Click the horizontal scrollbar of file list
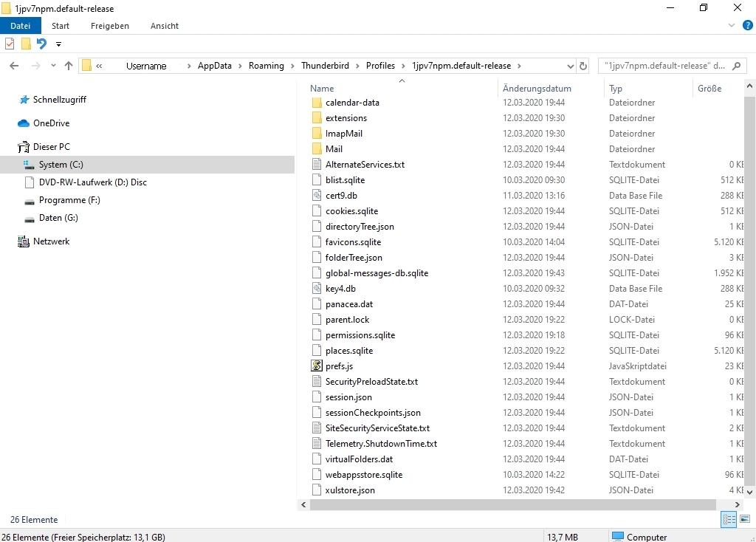Viewport: 756px width, 542px height. tap(513, 504)
